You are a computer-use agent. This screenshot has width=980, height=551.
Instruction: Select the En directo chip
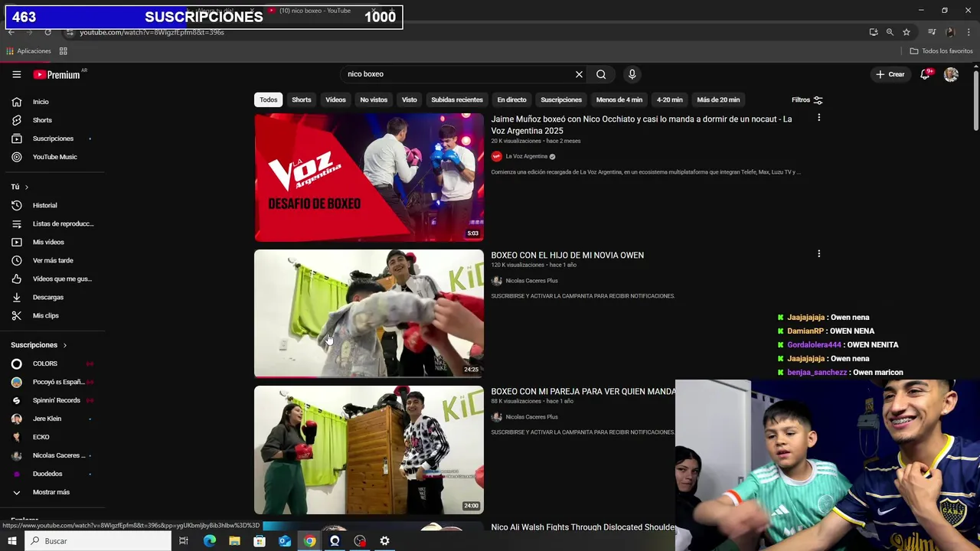coord(511,99)
